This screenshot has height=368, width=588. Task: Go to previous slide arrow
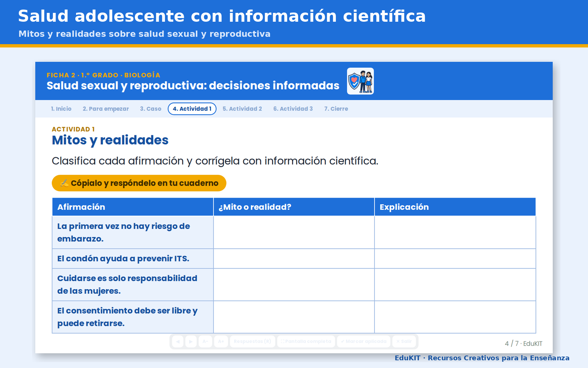pos(178,342)
